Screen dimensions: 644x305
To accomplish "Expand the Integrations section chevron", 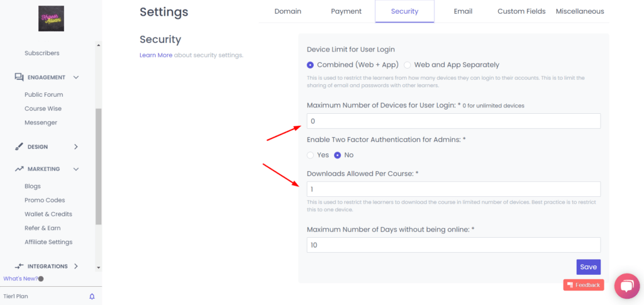I will [x=76, y=266].
